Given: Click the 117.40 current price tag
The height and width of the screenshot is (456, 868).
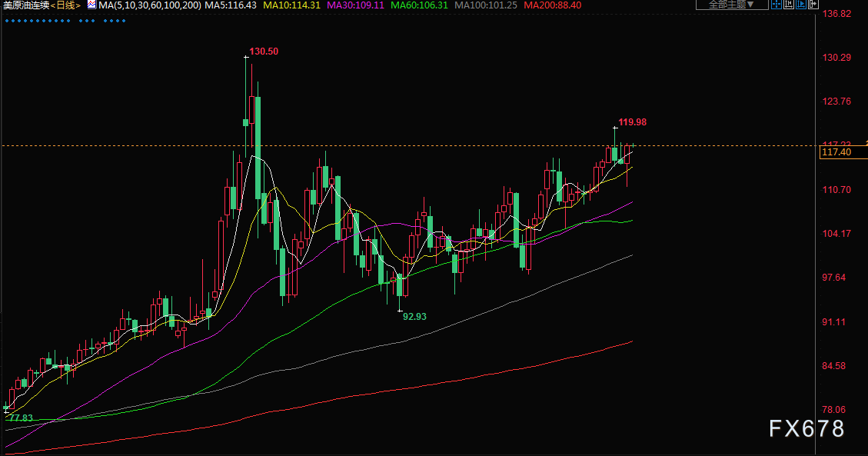Looking at the screenshot, I should (836, 152).
